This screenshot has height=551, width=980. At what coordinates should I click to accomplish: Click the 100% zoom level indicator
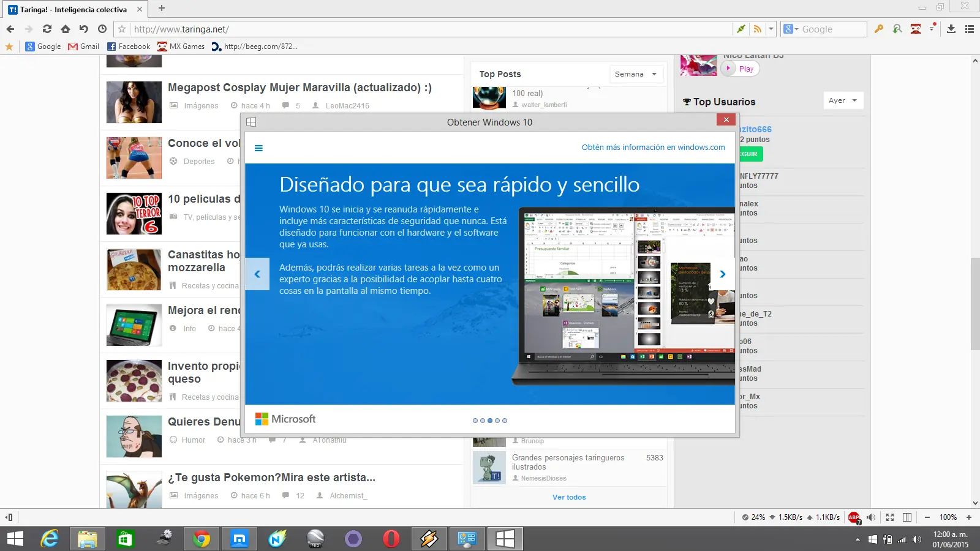tap(948, 517)
